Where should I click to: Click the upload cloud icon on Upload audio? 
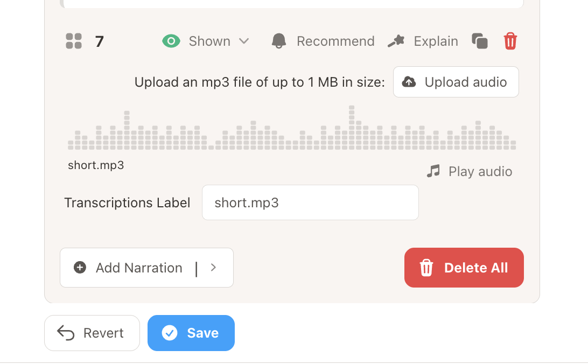pyautogui.click(x=409, y=82)
